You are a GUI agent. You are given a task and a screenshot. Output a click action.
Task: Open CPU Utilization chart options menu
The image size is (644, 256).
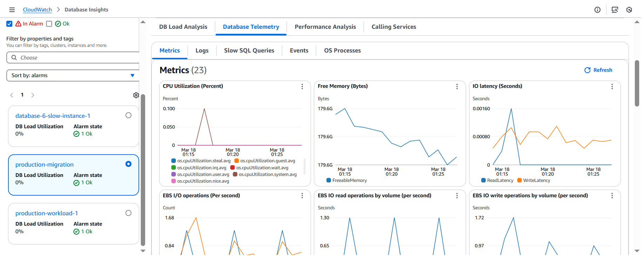point(302,87)
